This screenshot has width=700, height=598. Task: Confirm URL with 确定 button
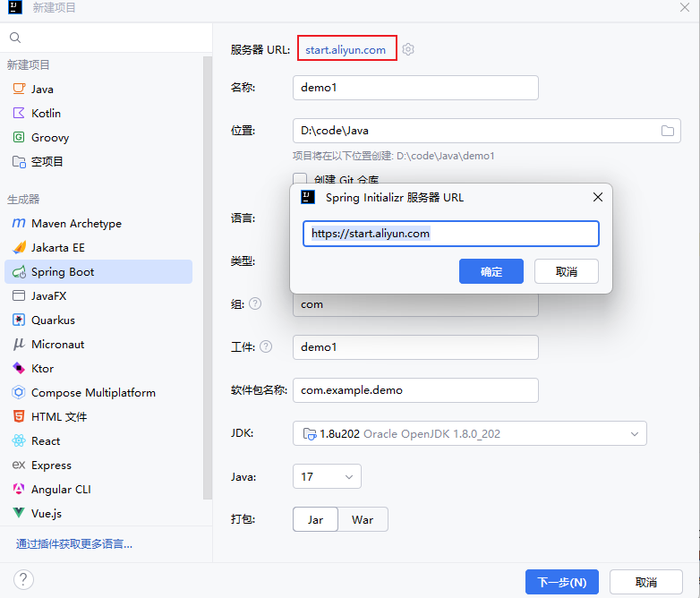pyautogui.click(x=491, y=271)
